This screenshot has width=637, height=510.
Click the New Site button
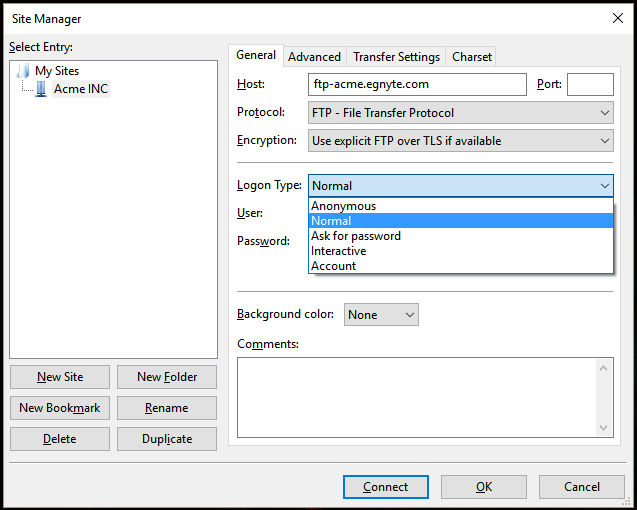[60, 377]
